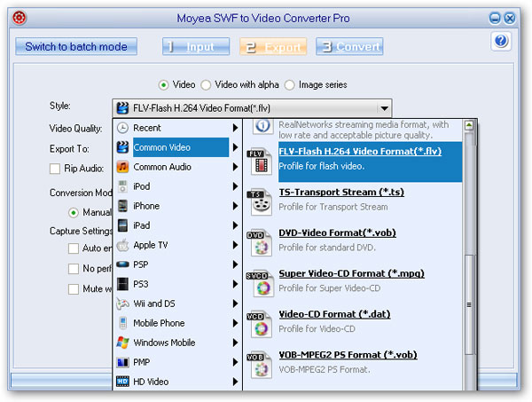This screenshot has width=532, height=402.
Task: Expand the HD Video submenu arrow
Action: click(x=235, y=382)
